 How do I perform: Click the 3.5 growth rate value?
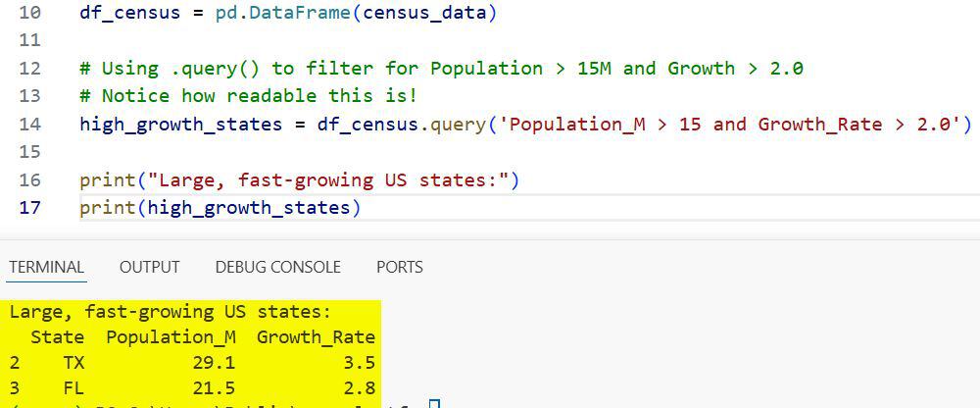tap(359, 363)
